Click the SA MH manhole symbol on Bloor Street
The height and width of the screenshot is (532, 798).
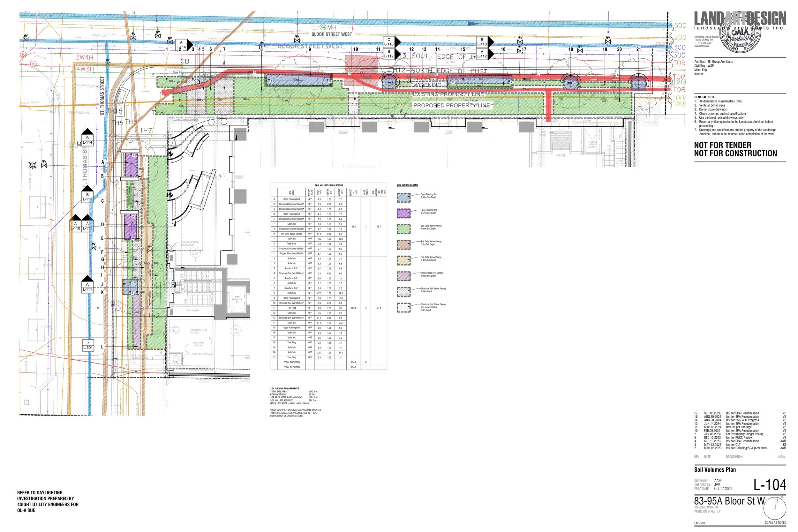coord(323,27)
